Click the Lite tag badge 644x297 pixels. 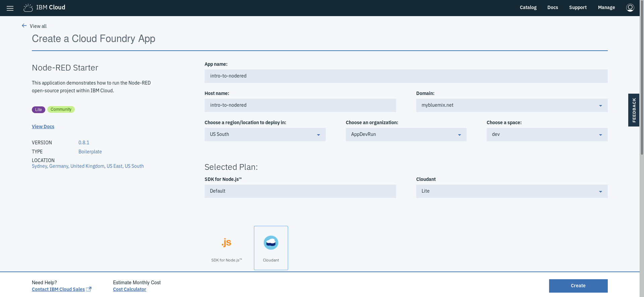(39, 110)
